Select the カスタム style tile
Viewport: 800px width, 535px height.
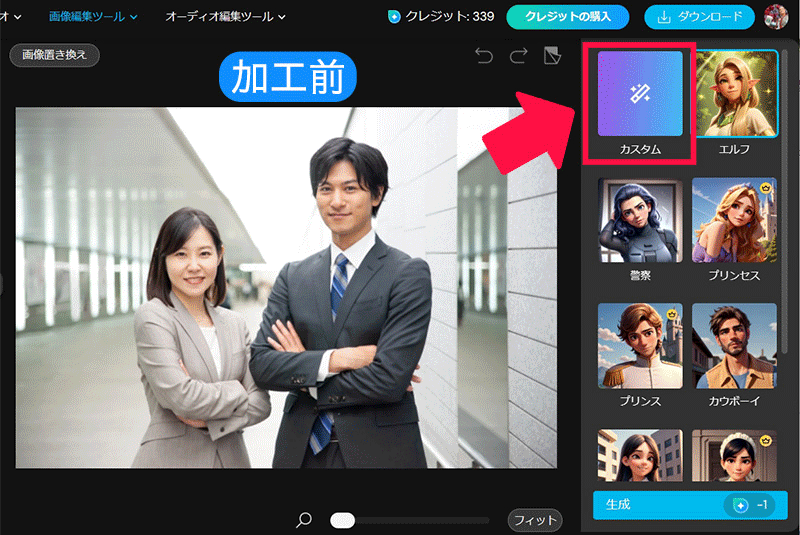pyautogui.click(x=640, y=93)
